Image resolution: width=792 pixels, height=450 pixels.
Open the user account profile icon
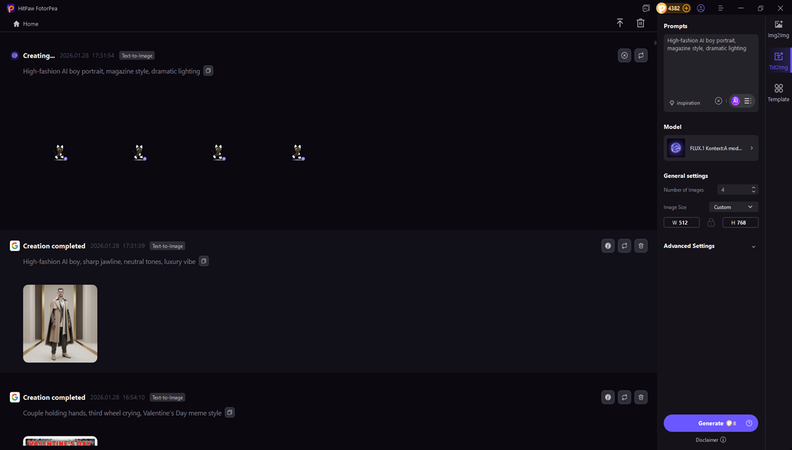(701, 8)
